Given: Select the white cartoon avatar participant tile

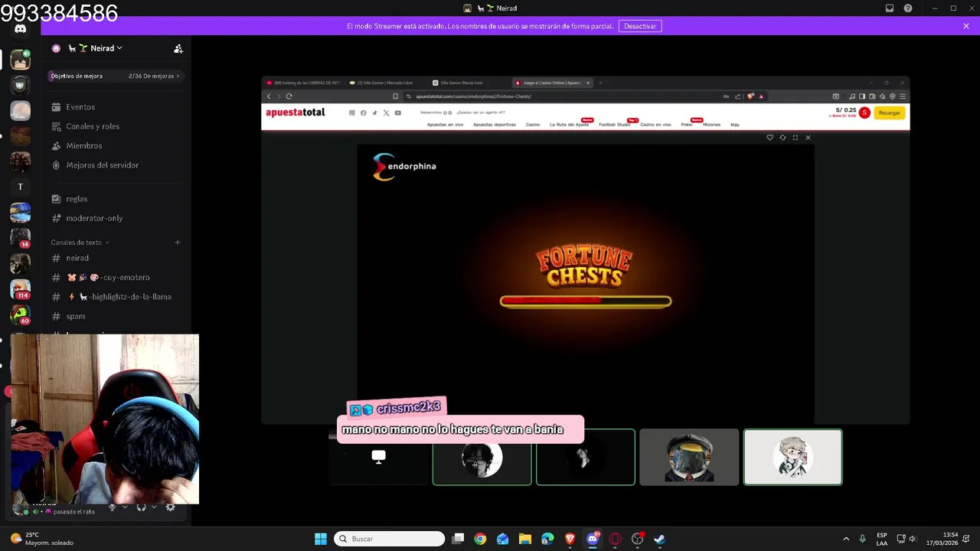Looking at the screenshot, I should click(x=792, y=457).
